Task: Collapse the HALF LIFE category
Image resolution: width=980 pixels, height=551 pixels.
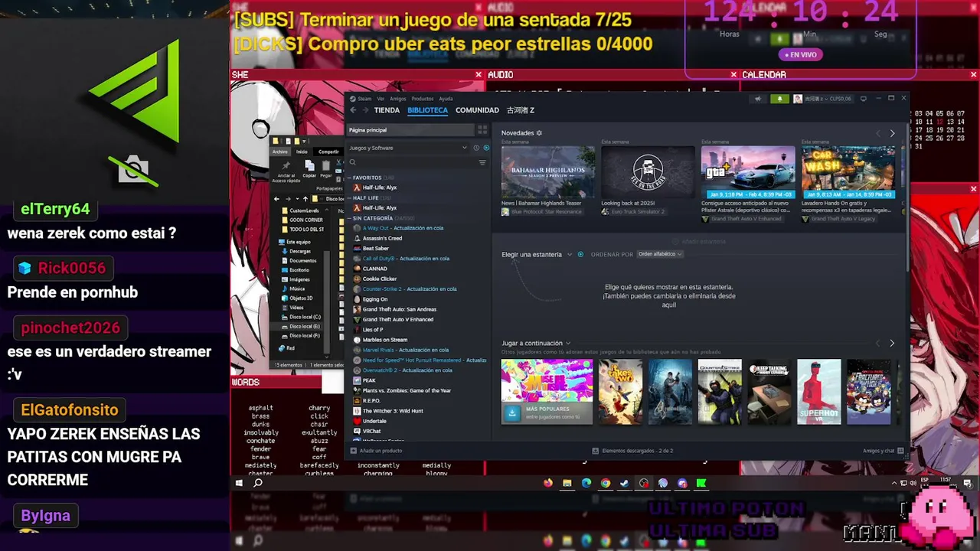Action: point(349,198)
